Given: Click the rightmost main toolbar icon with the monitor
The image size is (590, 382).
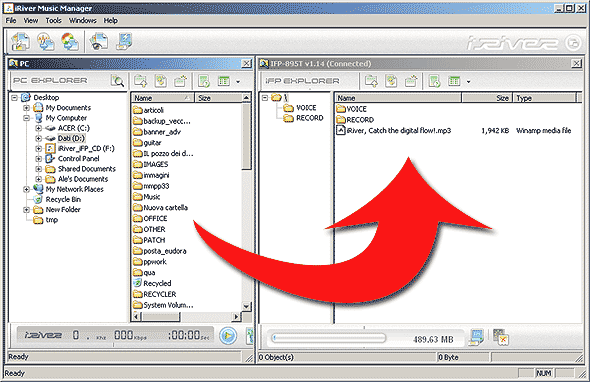Looking at the screenshot, I should pos(124,41).
